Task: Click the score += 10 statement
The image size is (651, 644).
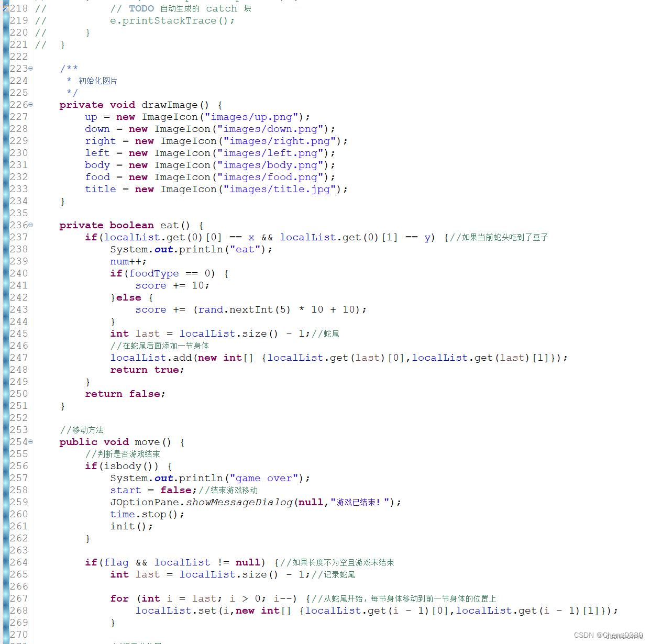Action: 172,285
